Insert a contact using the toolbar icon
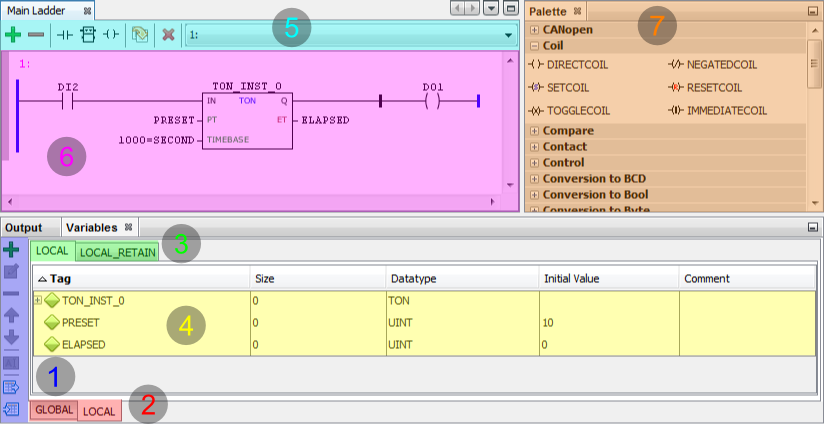The width and height of the screenshot is (824, 424). click(x=66, y=34)
